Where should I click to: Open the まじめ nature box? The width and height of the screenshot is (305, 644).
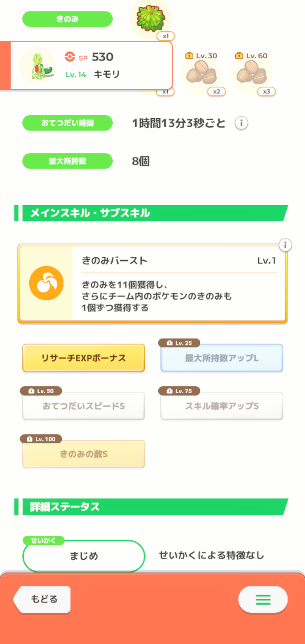point(83,556)
